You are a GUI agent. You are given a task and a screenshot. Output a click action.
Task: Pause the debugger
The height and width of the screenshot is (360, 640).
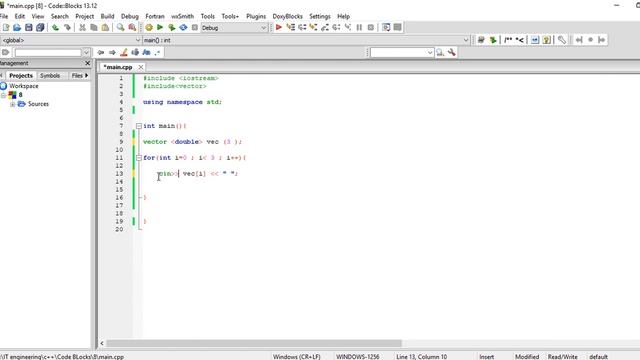[x=359, y=27]
